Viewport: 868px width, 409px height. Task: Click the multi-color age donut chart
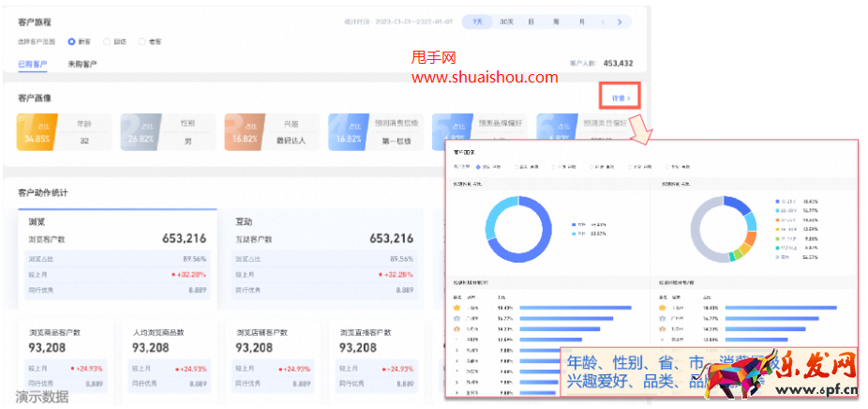pos(724,229)
